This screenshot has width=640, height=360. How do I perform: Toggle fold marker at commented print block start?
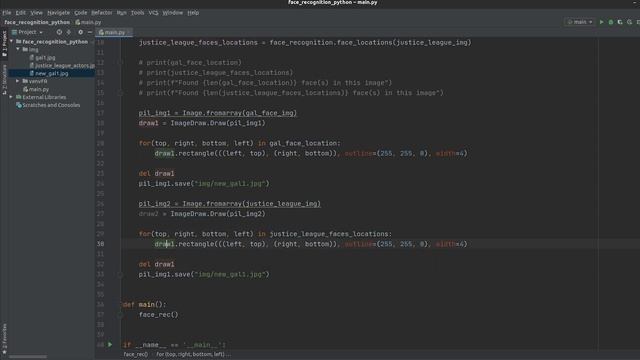120,62
